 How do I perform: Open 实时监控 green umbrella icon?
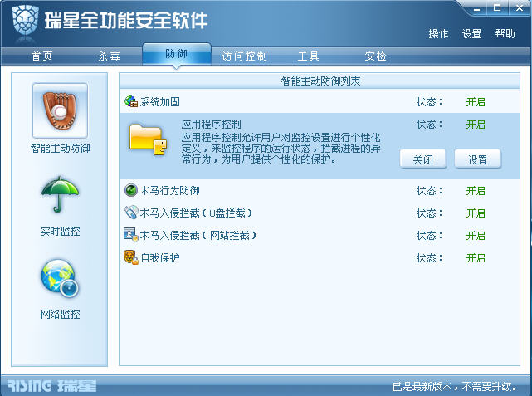[60, 194]
